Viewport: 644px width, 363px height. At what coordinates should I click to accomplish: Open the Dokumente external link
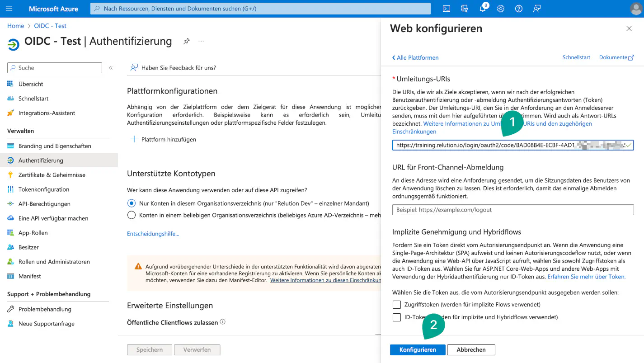pos(616,57)
